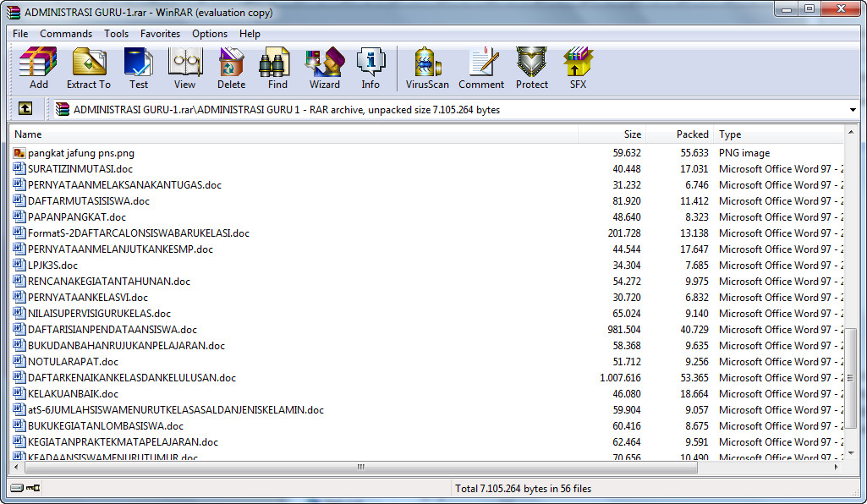Click the Word icon beside PERNYATAANKELASVI.doc

coord(19,298)
